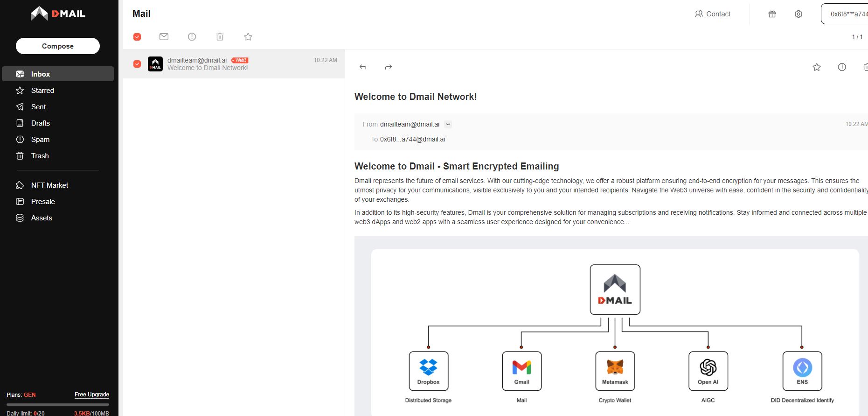The image size is (868, 416).
Task: Uncheck the dmailteam@dmail.ai message checkbox
Action: [137, 63]
